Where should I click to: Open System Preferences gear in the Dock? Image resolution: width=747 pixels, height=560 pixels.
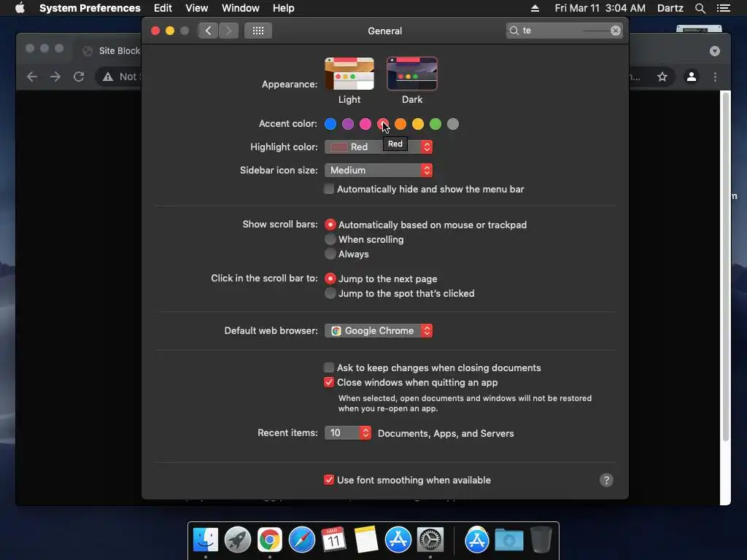(430, 540)
